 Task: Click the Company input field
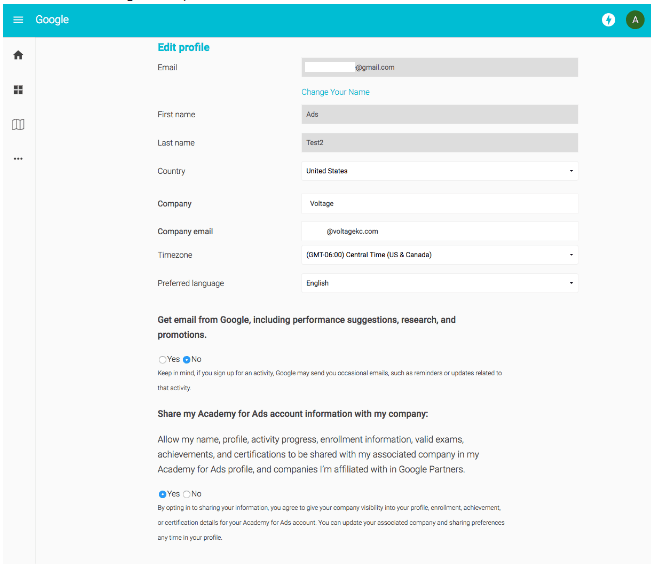[x=440, y=204]
